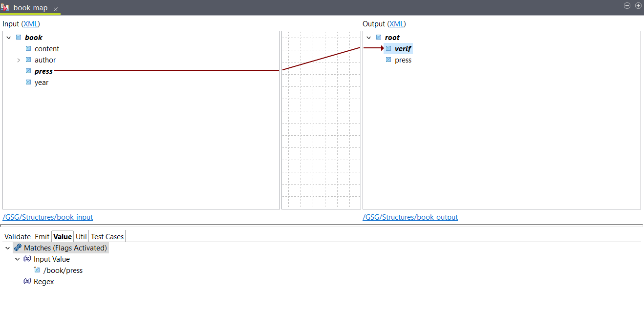The width and height of the screenshot is (644, 311).
Task: Open the Output XML link
Action: click(x=397, y=23)
